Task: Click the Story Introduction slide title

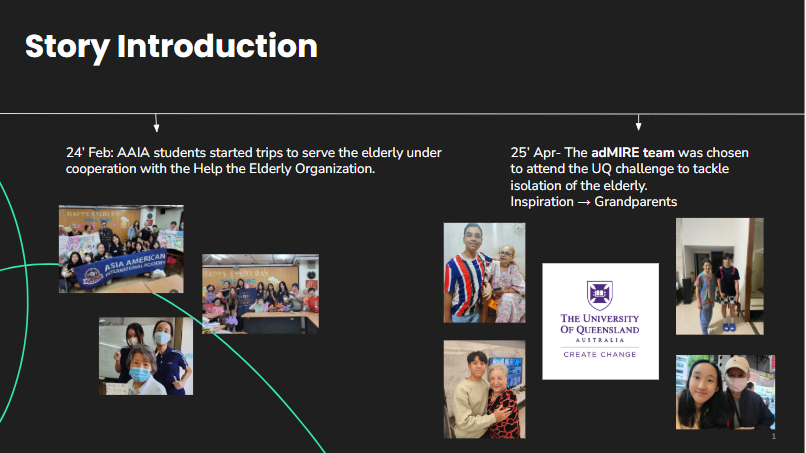Action: tap(171, 46)
